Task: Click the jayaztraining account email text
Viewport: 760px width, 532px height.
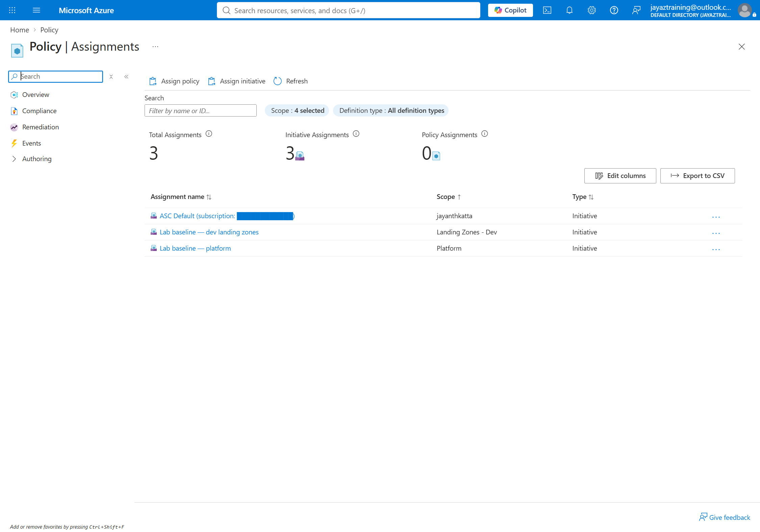Action: (690, 7)
